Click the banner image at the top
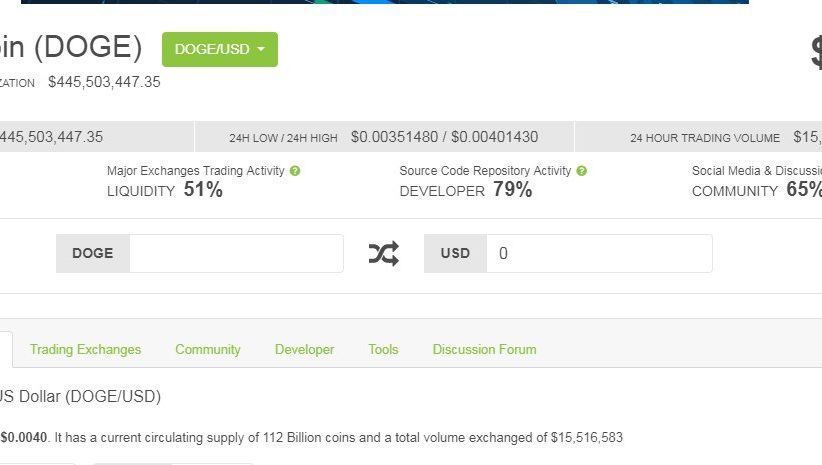The image size is (822, 465). pos(385,2)
